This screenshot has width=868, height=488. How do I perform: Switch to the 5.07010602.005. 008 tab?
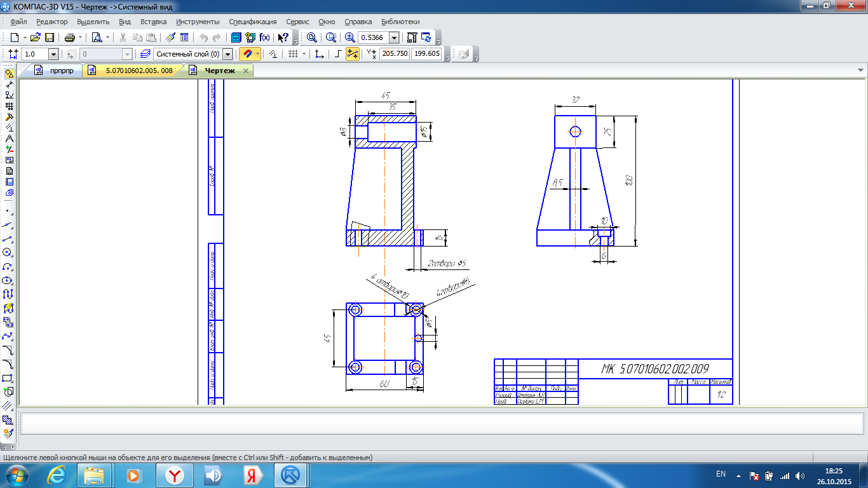click(x=139, y=71)
